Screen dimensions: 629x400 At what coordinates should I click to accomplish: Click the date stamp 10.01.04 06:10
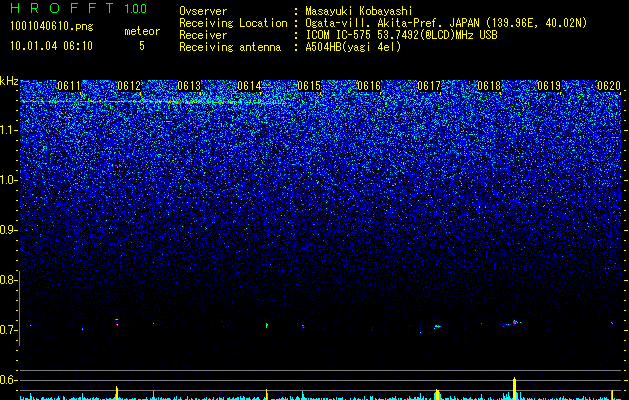pyautogui.click(x=51, y=46)
